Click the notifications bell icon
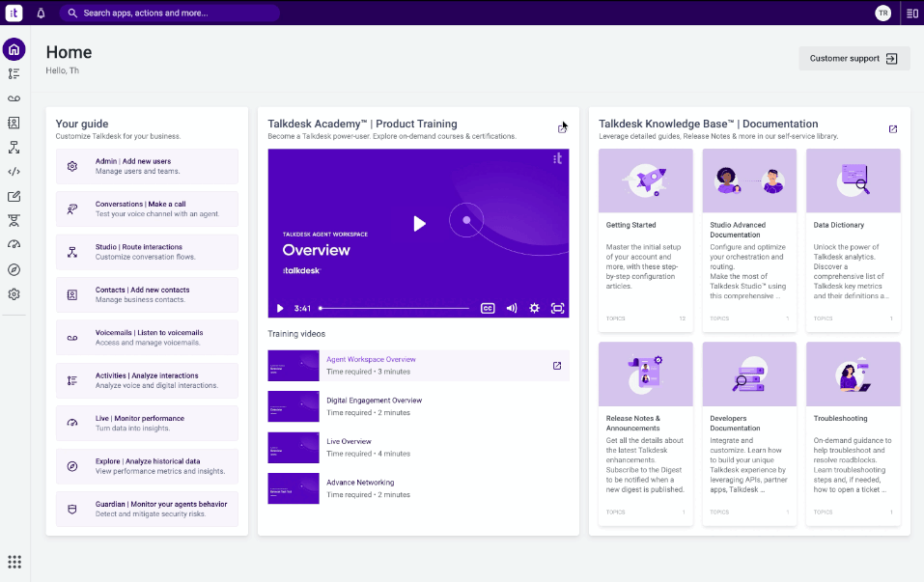The height and width of the screenshot is (582, 924). (x=41, y=13)
